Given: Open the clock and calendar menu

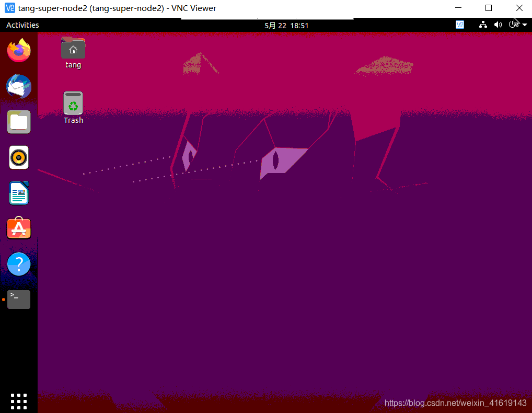Looking at the screenshot, I should [x=286, y=26].
